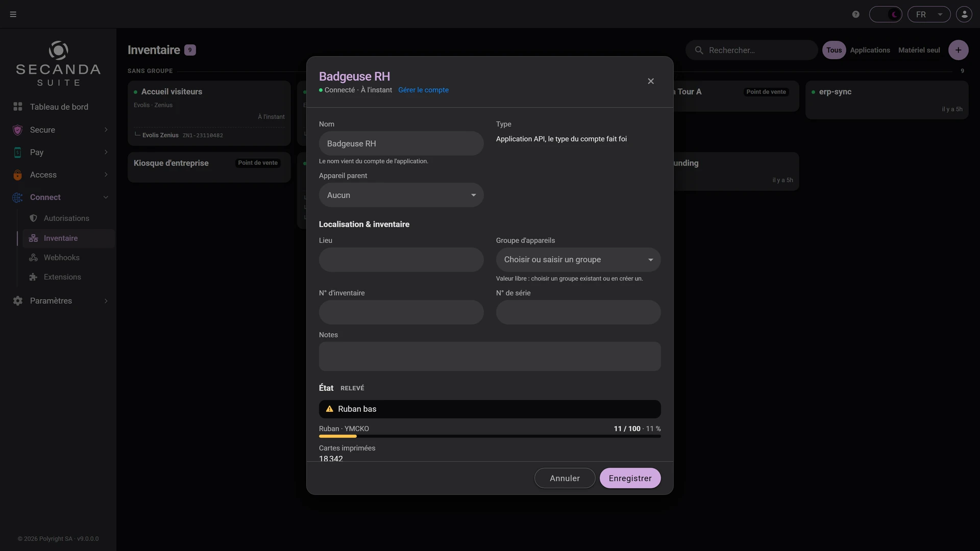Image resolution: width=980 pixels, height=551 pixels.
Task: Click the Autorisations shield icon
Action: [x=33, y=218]
